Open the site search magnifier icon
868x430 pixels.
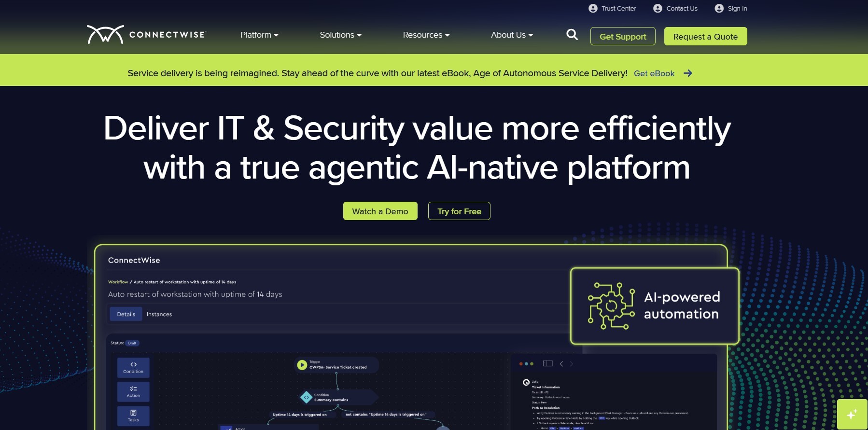click(x=572, y=35)
